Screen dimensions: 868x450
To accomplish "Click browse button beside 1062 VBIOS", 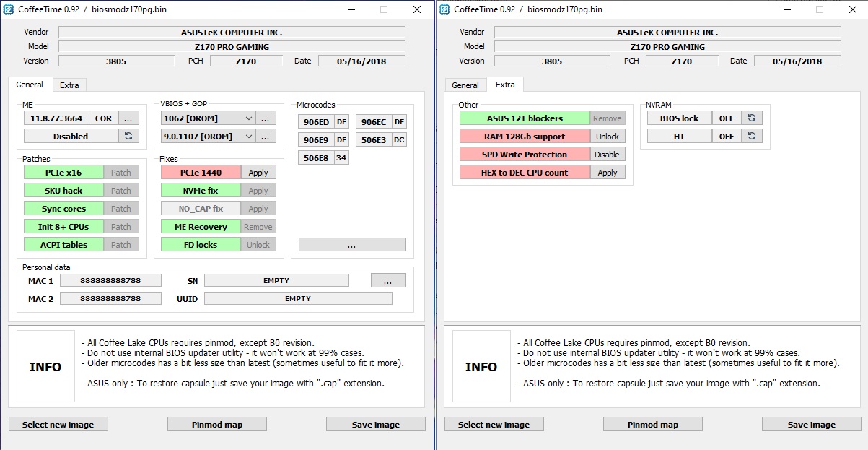I will (x=266, y=118).
